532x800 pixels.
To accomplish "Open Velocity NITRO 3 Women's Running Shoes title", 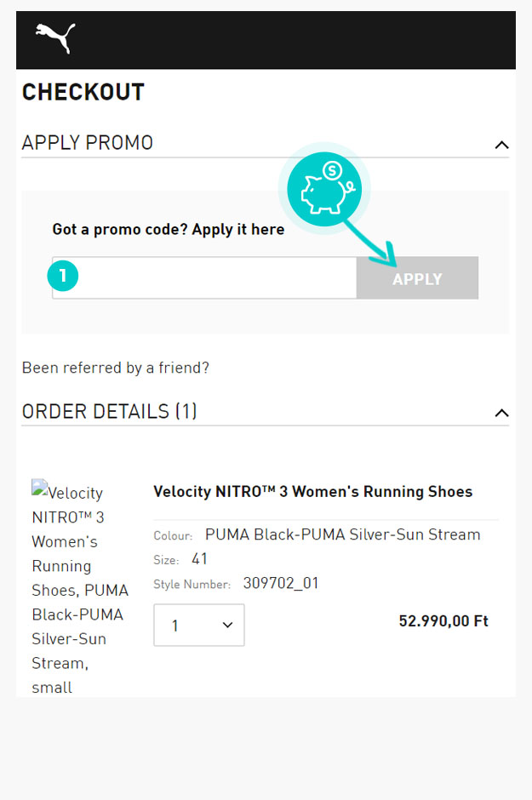I will [x=312, y=491].
